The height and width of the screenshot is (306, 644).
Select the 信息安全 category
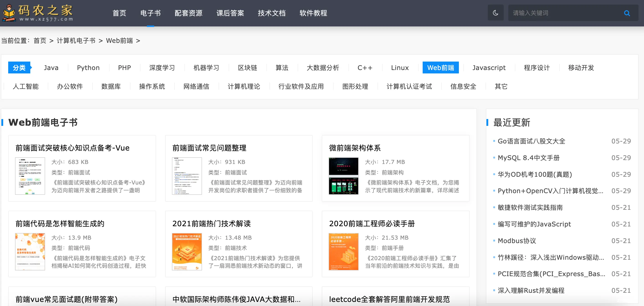463,86
